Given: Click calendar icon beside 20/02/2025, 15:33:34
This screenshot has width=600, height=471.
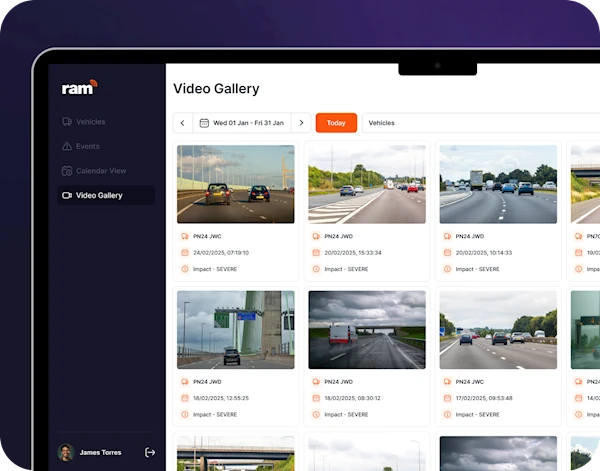Looking at the screenshot, I should [316, 253].
